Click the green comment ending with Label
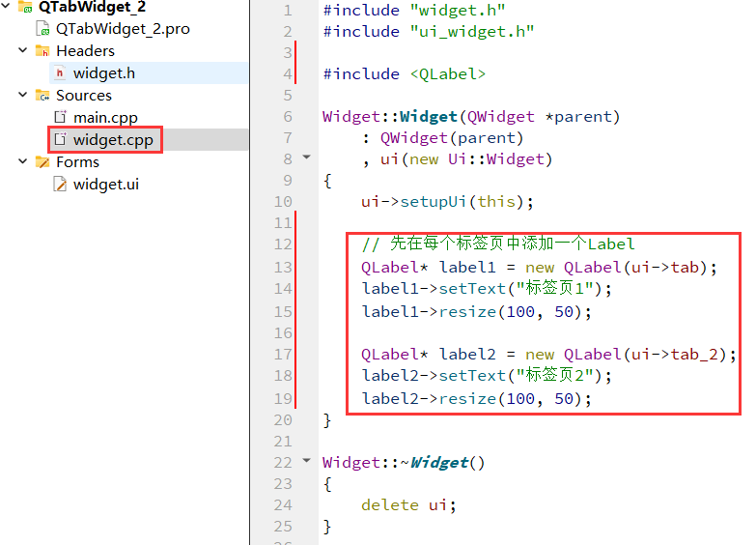Viewport: 756px width, 545px height. pyautogui.click(x=498, y=244)
